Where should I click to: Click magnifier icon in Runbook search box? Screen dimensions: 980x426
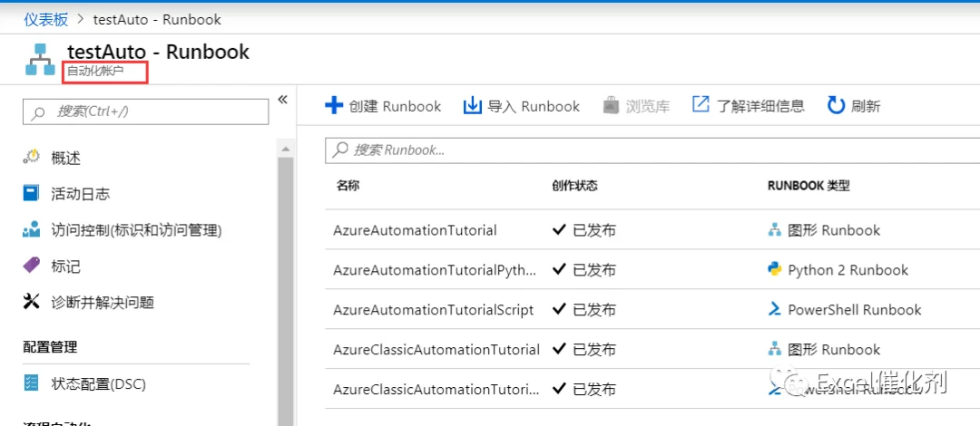[x=340, y=150]
